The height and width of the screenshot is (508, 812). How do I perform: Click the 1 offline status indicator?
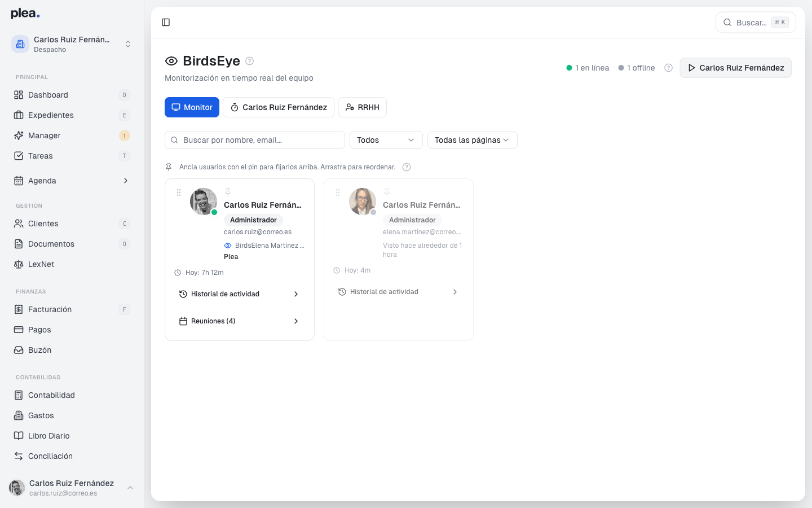click(637, 68)
